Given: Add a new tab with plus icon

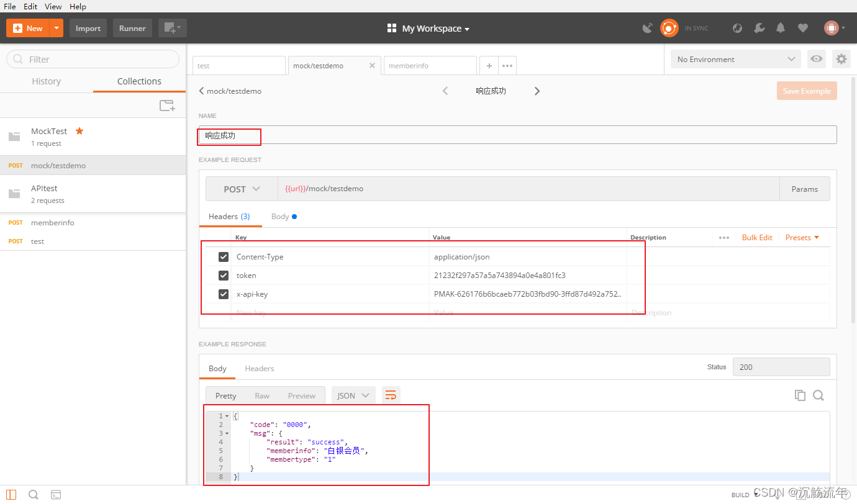Looking at the screenshot, I should (x=489, y=65).
